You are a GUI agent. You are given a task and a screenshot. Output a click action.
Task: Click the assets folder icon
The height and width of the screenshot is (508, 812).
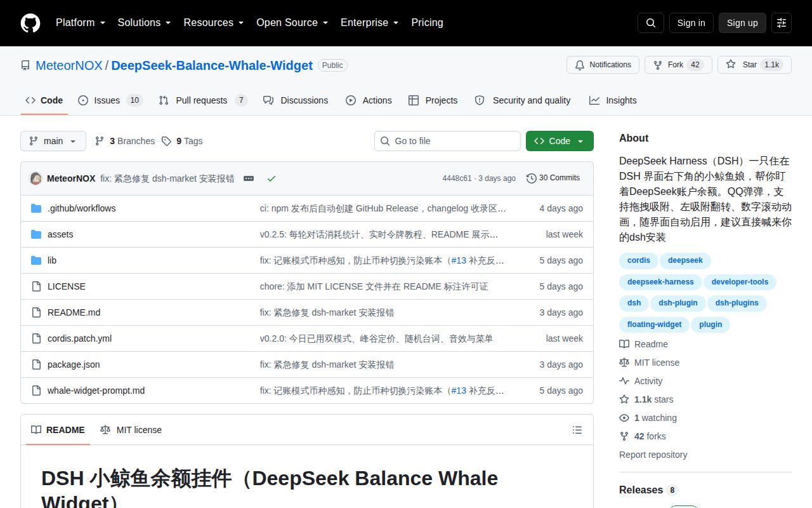[36, 234]
